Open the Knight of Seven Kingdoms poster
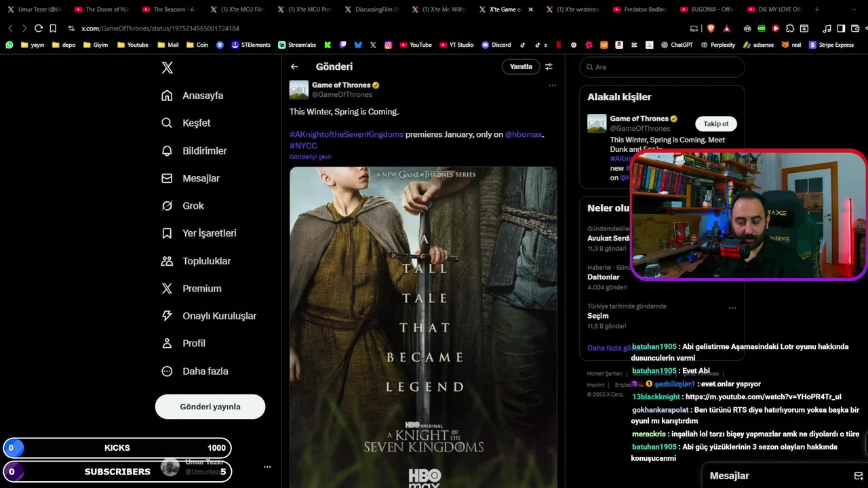 click(x=423, y=327)
